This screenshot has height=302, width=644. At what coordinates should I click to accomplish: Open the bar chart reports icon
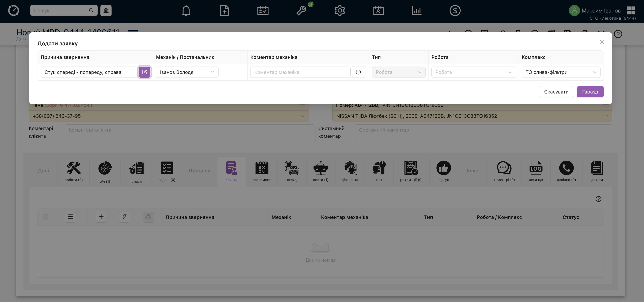pos(416,10)
